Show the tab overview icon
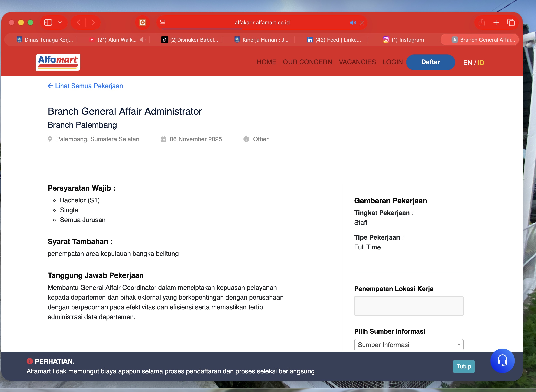 pos(511,22)
